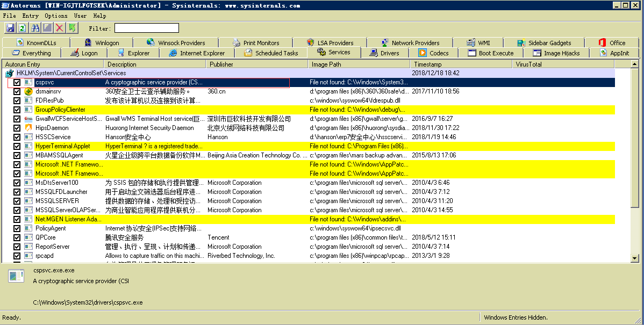Disable the MSSQLSERVER entry checkbox
This screenshot has width=644, height=325.
click(17, 201)
